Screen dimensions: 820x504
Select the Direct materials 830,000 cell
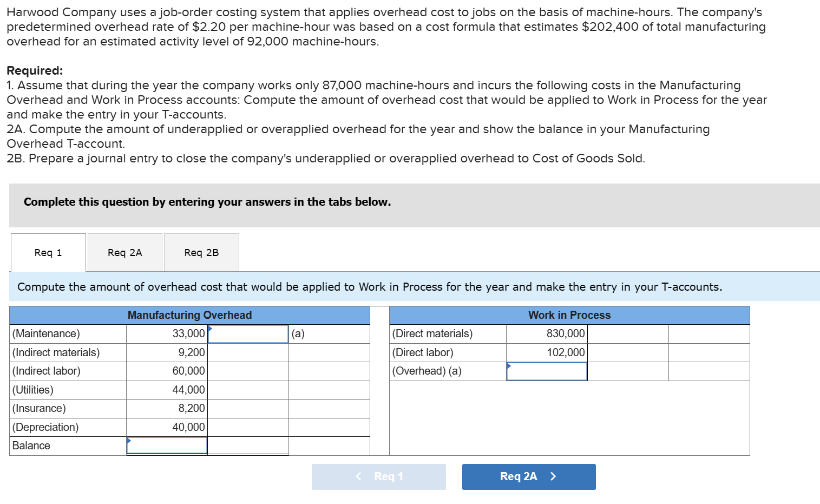point(547,333)
